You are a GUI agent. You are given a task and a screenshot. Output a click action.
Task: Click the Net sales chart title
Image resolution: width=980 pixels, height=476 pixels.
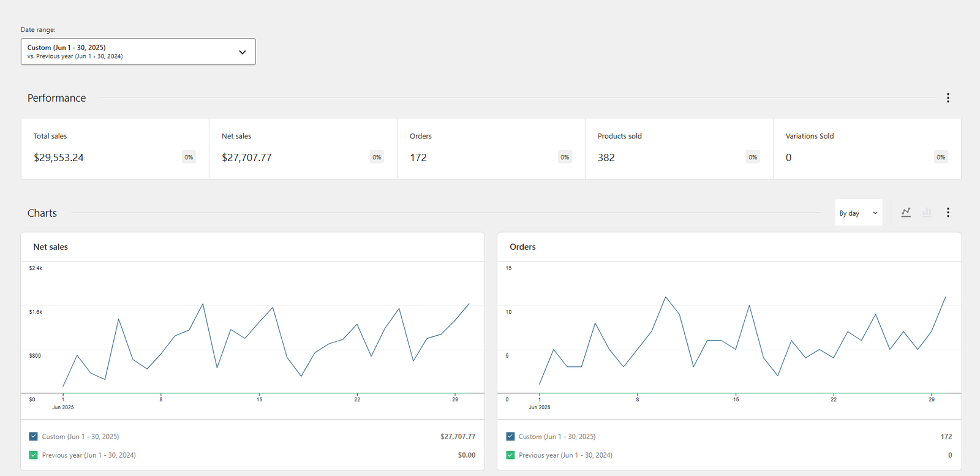click(51, 247)
